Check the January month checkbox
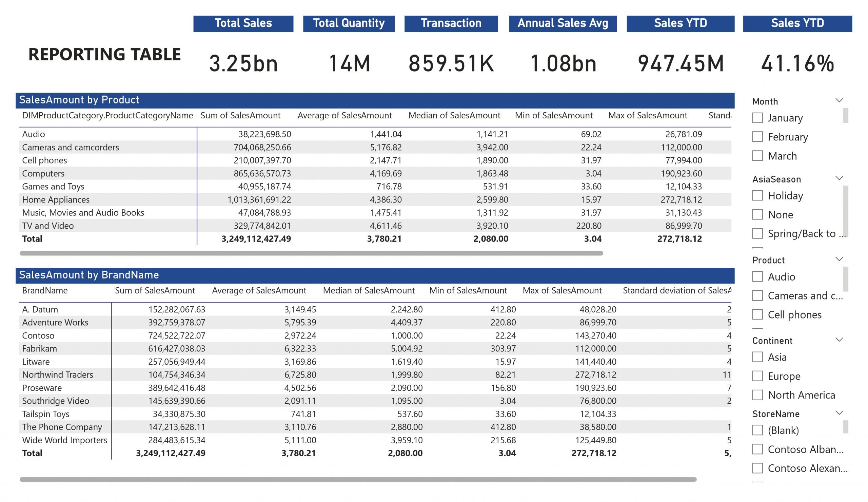Screen dimensions: 868x502 [757, 118]
